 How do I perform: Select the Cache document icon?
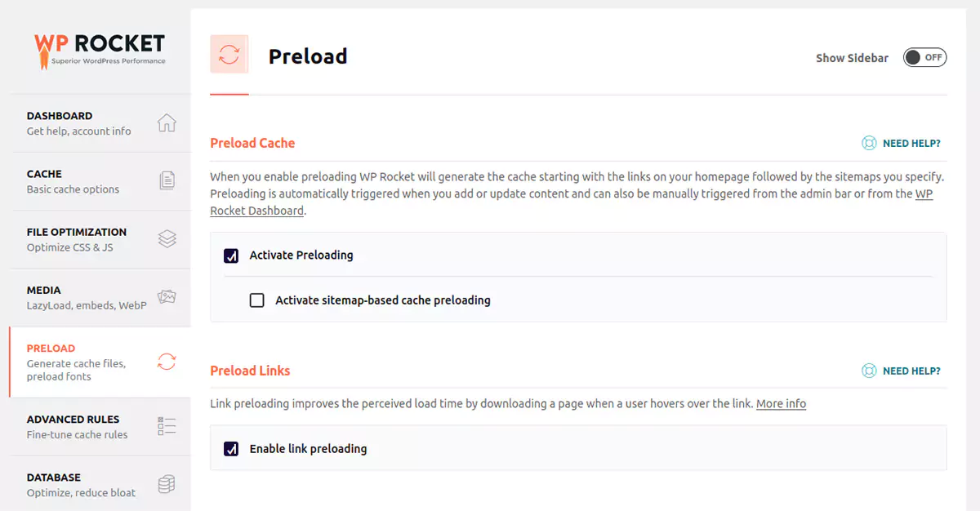pyautogui.click(x=167, y=179)
